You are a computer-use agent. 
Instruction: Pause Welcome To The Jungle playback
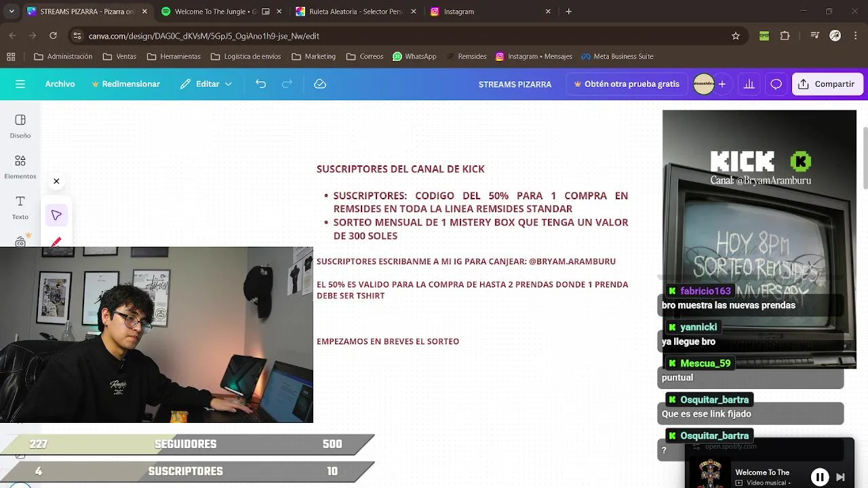820,476
